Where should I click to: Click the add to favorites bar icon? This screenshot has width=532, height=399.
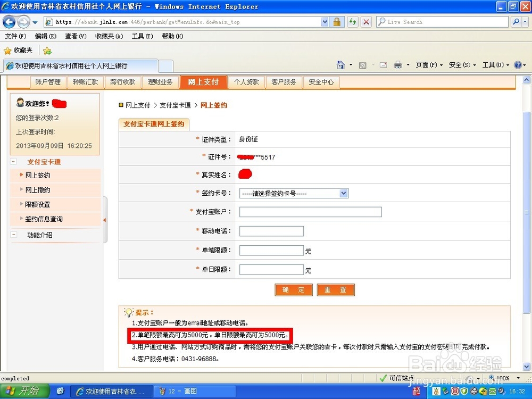47,51
